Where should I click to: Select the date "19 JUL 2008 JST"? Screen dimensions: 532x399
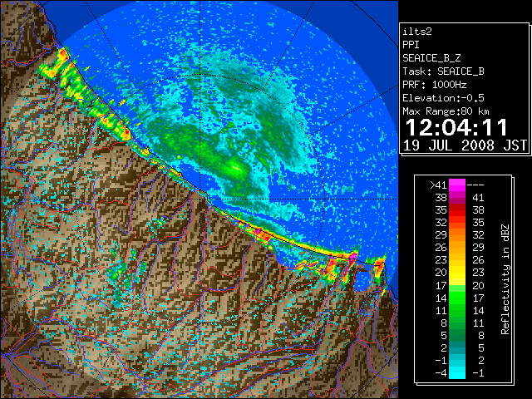pos(465,145)
